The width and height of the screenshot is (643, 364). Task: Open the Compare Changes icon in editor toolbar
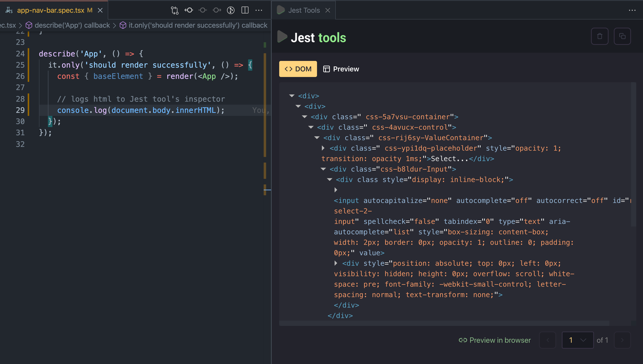[x=174, y=10]
